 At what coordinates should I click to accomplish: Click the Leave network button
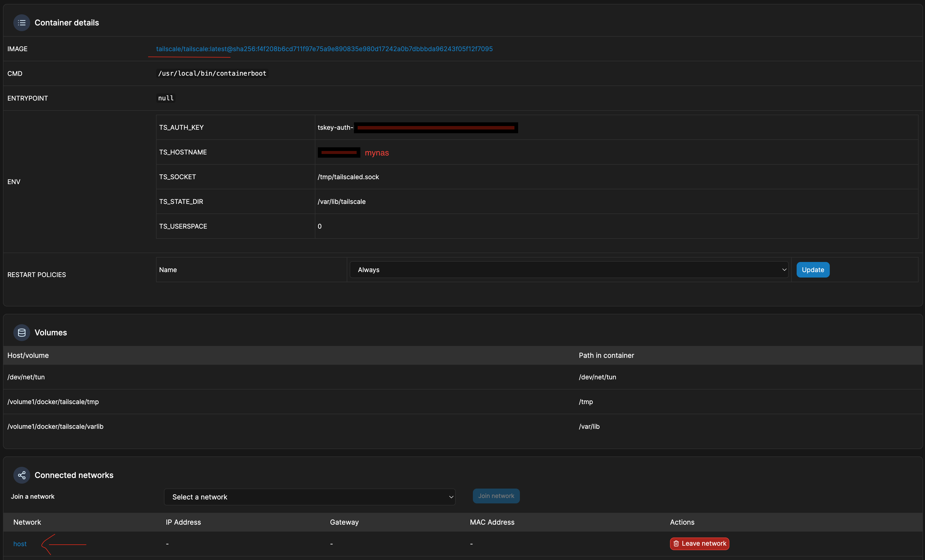(699, 543)
